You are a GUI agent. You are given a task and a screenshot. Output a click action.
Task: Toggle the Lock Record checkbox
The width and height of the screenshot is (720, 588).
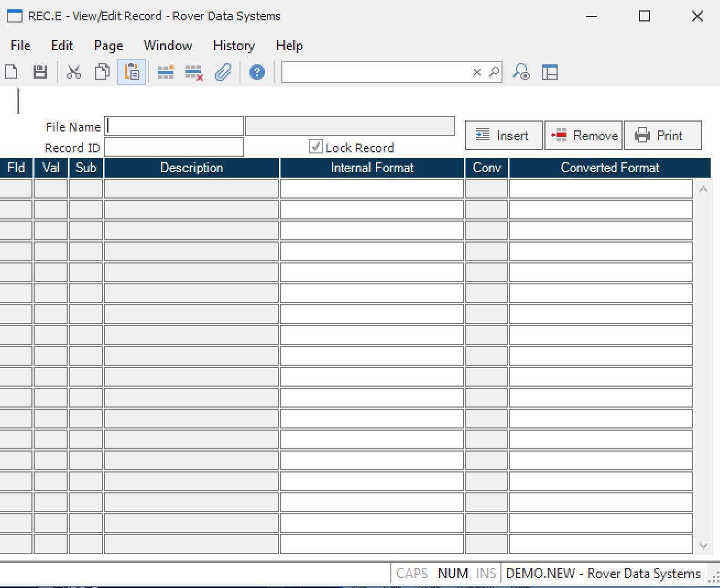pyautogui.click(x=316, y=147)
